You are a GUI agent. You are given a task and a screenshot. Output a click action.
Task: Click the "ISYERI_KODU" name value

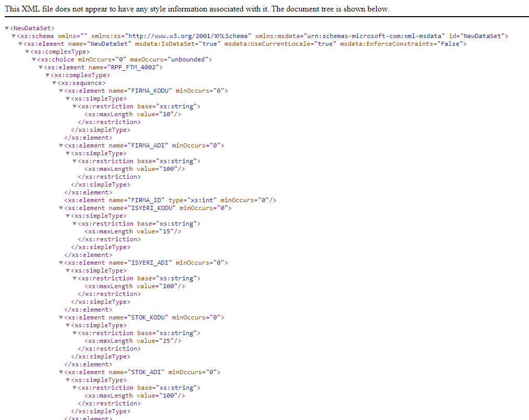(152, 208)
